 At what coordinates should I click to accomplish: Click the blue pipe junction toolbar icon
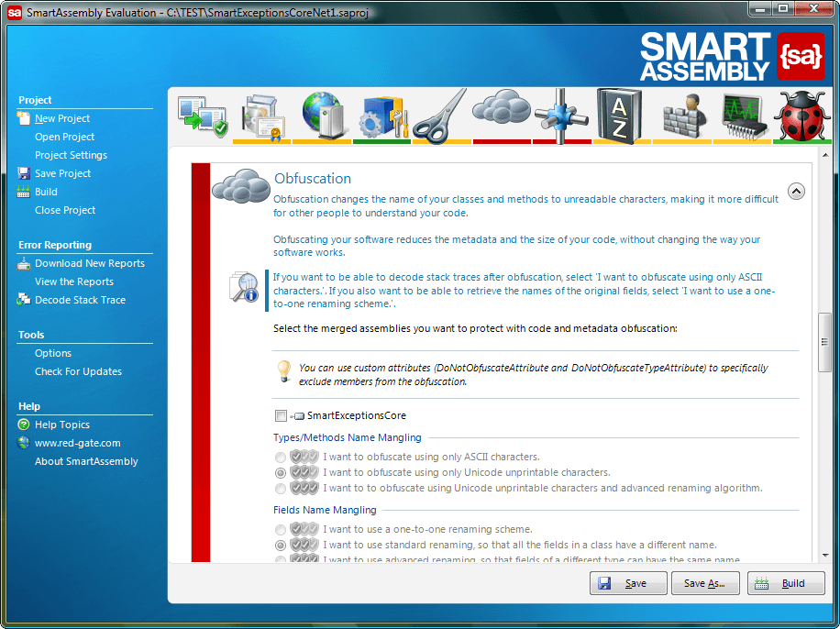point(561,116)
